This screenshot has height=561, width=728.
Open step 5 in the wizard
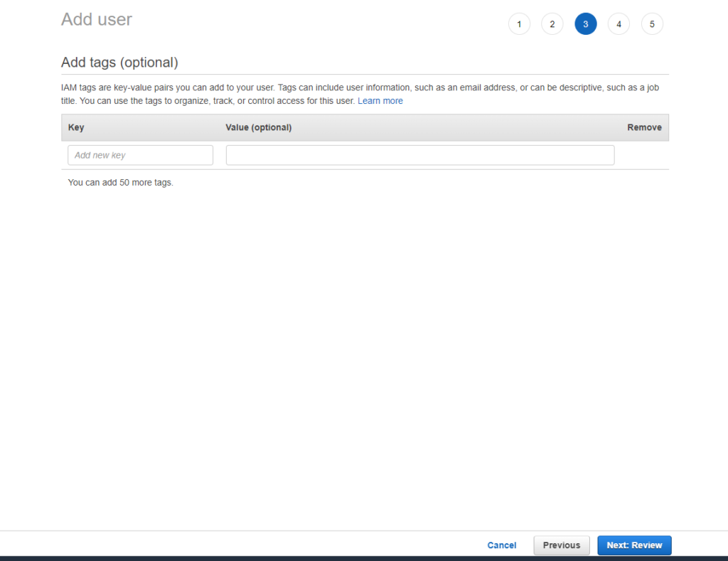(652, 24)
